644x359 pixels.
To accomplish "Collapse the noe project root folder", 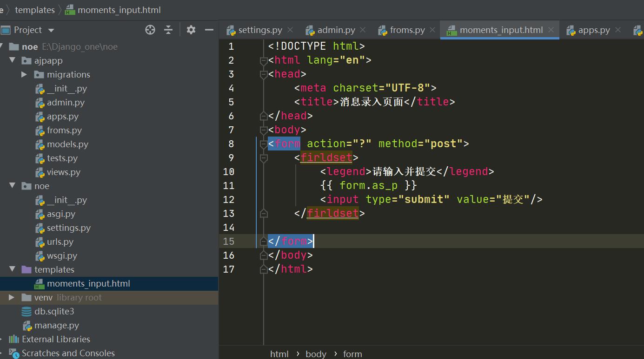I will pos(1,46).
